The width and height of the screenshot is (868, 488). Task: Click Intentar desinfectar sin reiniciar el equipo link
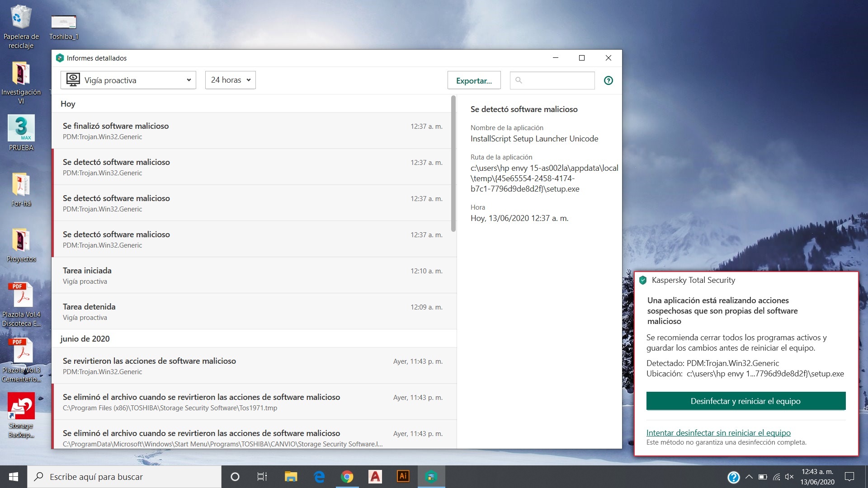[718, 432]
